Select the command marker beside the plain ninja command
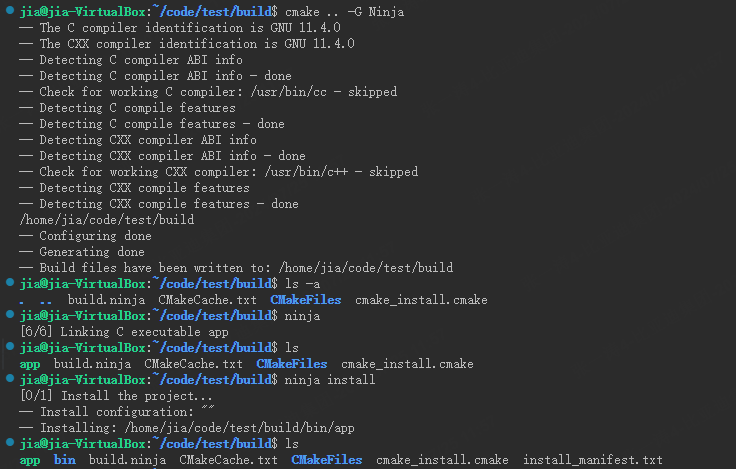Viewport: 736px width, 469px height. [x=10, y=314]
